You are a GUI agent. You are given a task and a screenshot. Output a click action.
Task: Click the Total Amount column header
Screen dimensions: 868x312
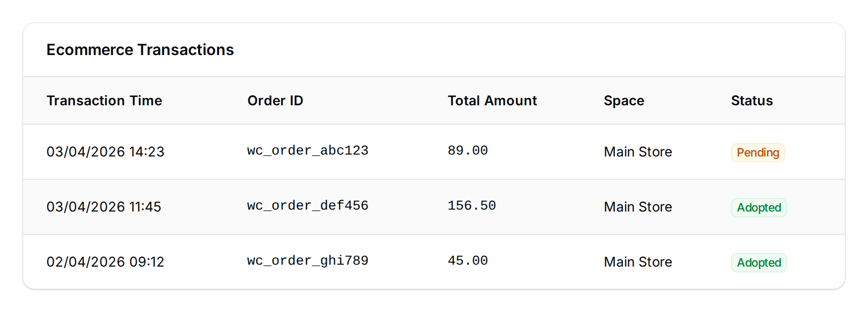492,101
